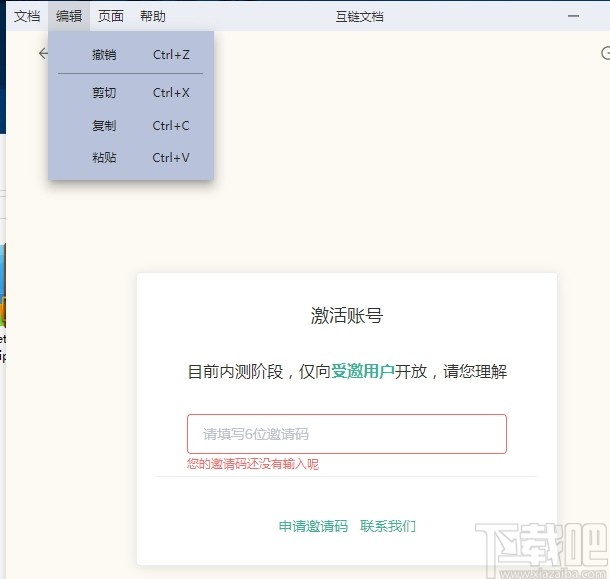This screenshot has height=579, width=610.
Task: Minimize the 互链文档 window
Action: [x=573, y=16]
